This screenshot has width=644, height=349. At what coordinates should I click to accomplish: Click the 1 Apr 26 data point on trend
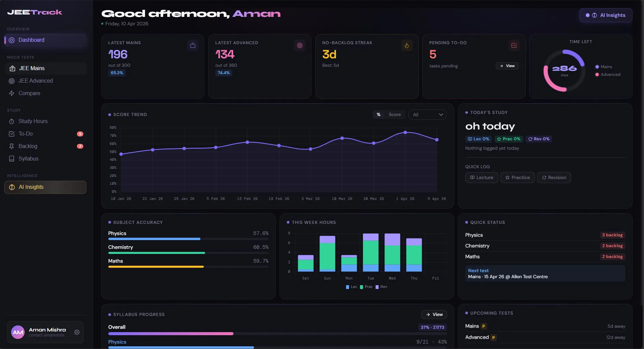pos(405,133)
